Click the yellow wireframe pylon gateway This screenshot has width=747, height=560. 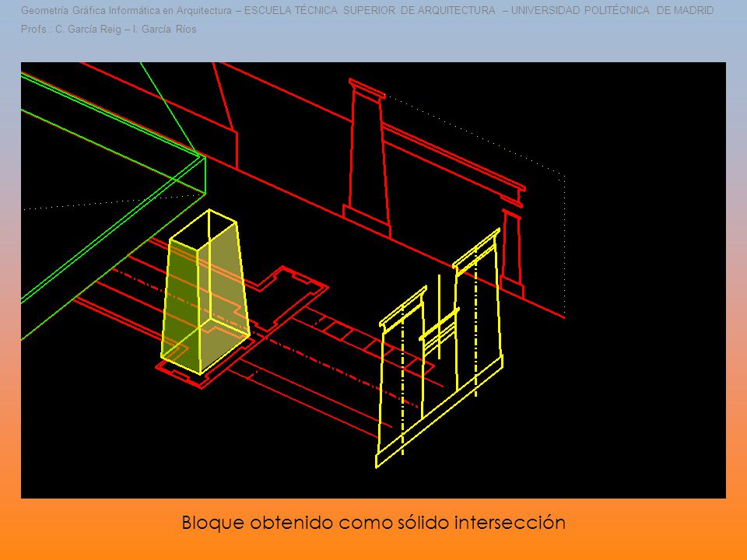pos(439,348)
